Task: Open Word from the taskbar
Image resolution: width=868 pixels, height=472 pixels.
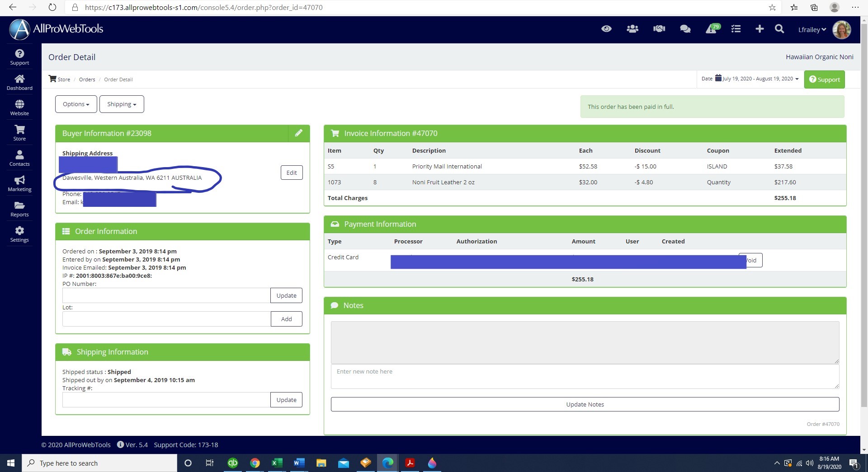Action: [299, 463]
